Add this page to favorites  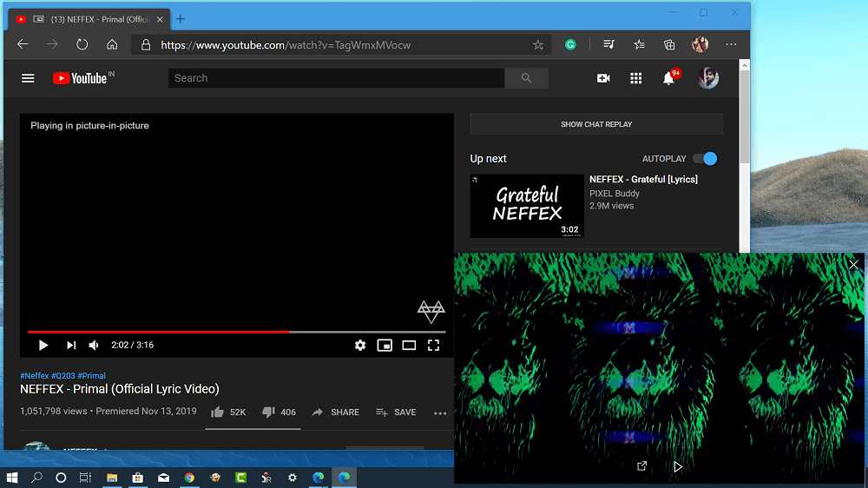[538, 45]
